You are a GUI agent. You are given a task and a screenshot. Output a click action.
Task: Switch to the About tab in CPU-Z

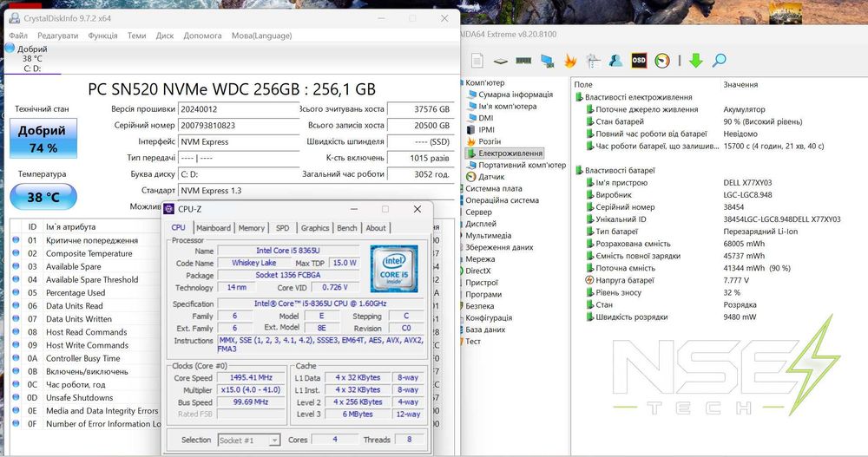tap(376, 228)
